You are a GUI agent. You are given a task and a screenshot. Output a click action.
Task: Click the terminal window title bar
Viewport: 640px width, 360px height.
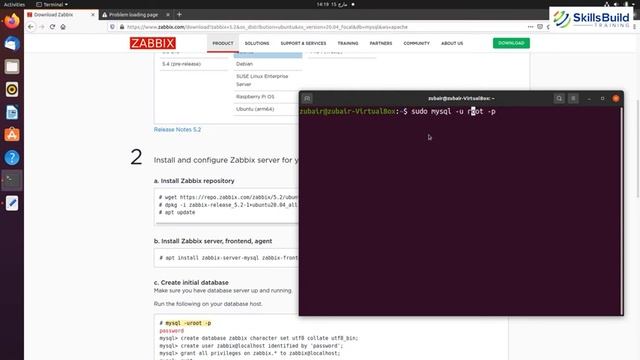pos(461,98)
